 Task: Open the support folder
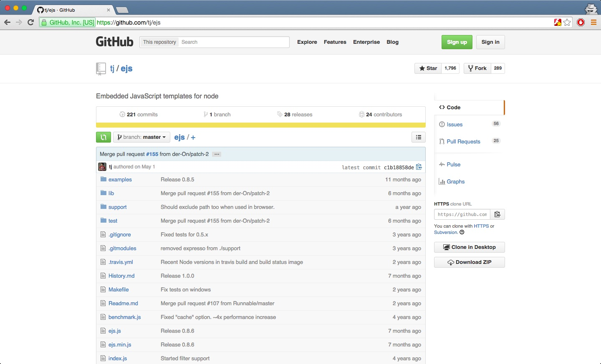click(x=117, y=207)
